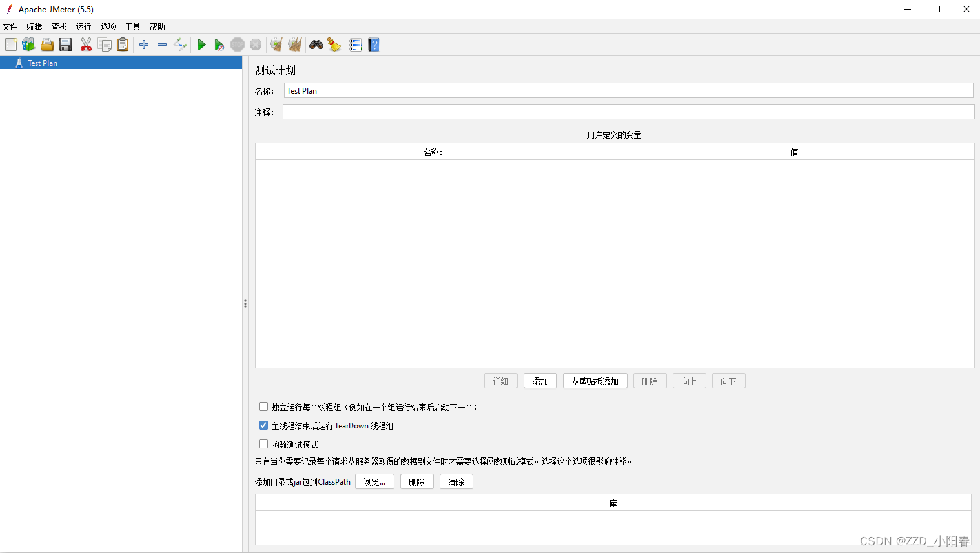980x553 pixels.
Task: Click 值 column header
Action: pos(795,152)
